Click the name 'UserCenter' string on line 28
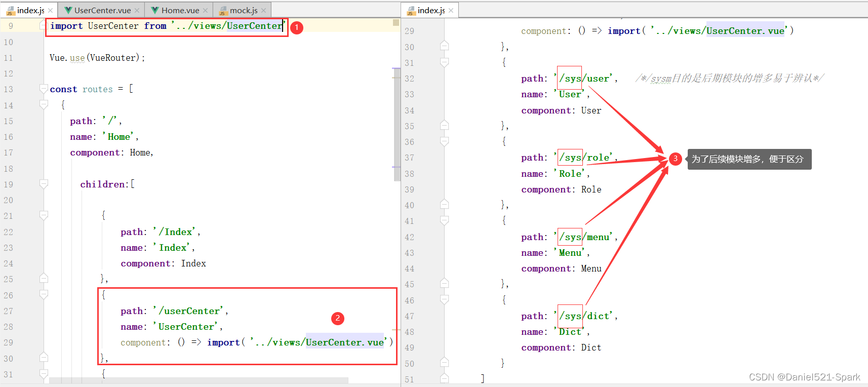 tap(187, 327)
